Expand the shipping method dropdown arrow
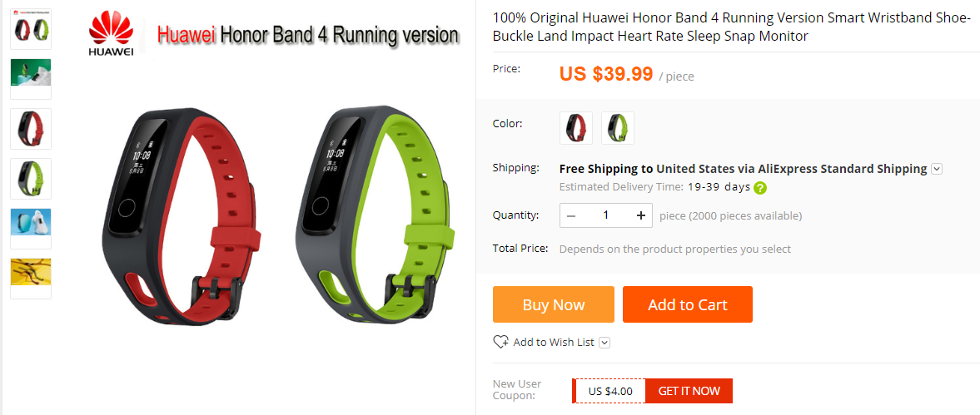Image resolution: width=980 pixels, height=415 pixels. (x=936, y=169)
